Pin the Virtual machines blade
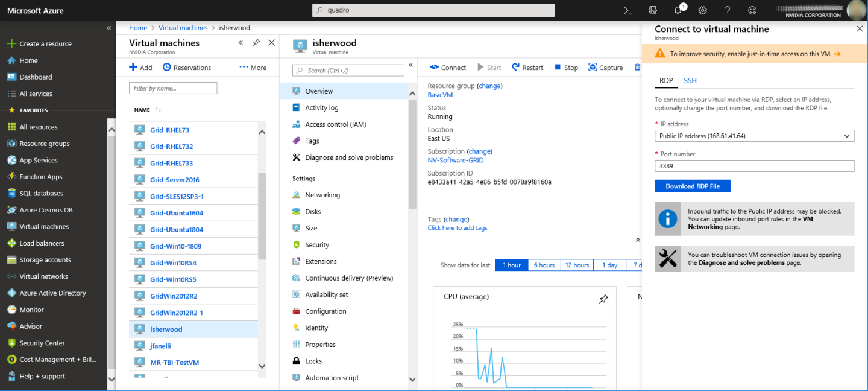The image size is (868, 391). (256, 42)
